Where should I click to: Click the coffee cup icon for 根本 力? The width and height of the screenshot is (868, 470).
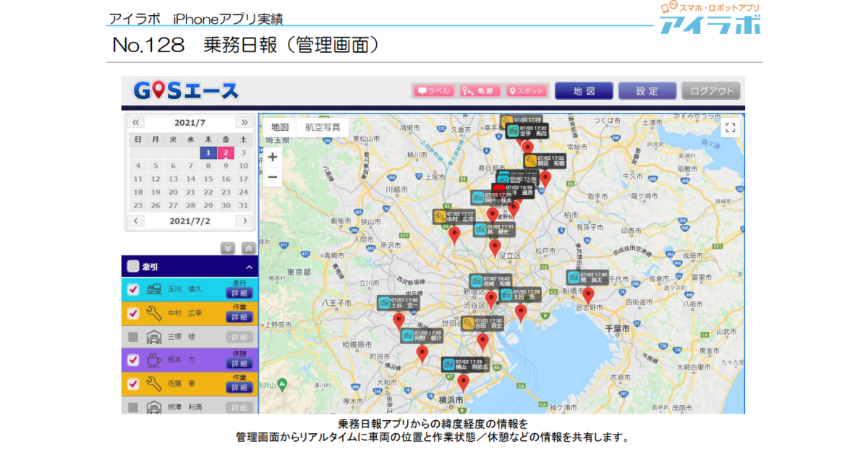tap(153, 360)
